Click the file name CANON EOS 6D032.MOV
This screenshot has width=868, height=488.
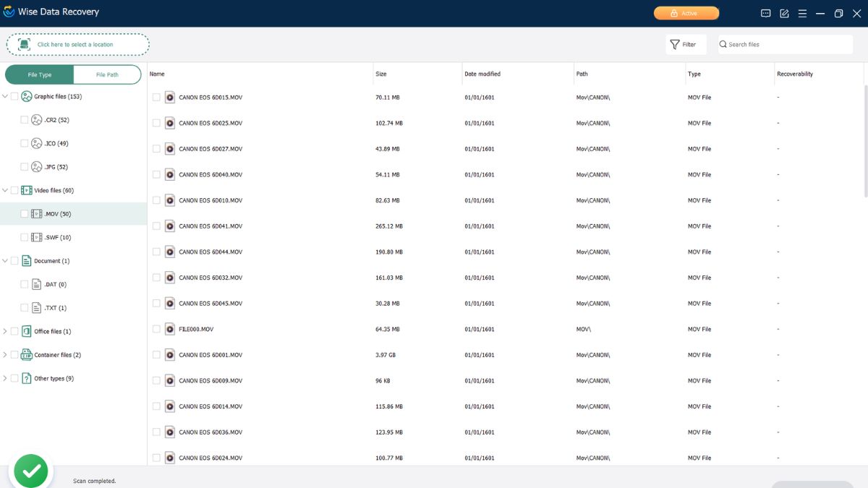[210, 278]
